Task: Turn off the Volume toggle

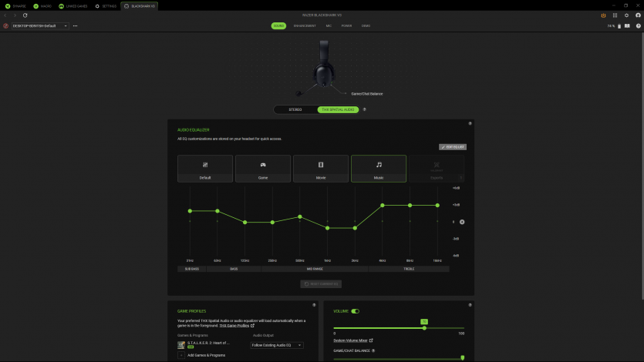Action: (356, 311)
